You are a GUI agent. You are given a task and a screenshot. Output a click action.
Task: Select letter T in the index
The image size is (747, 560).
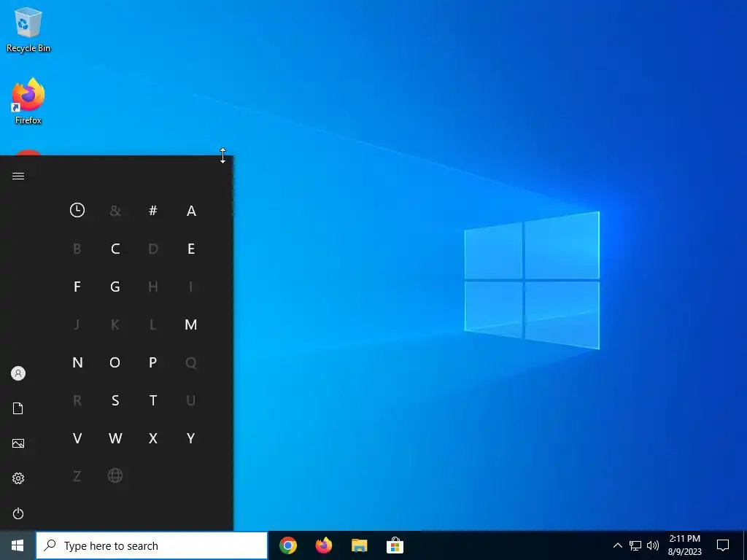(153, 400)
